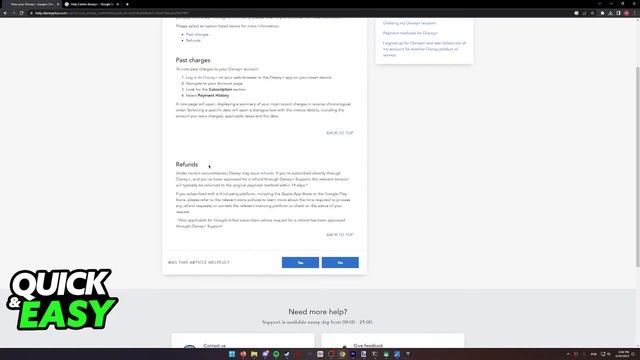Click the Need more help? heading

pyautogui.click(x=318, y=312)
